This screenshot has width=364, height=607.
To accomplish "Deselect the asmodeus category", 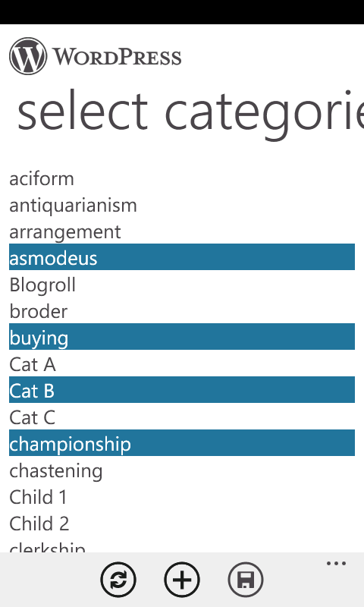I will (182, 257).
